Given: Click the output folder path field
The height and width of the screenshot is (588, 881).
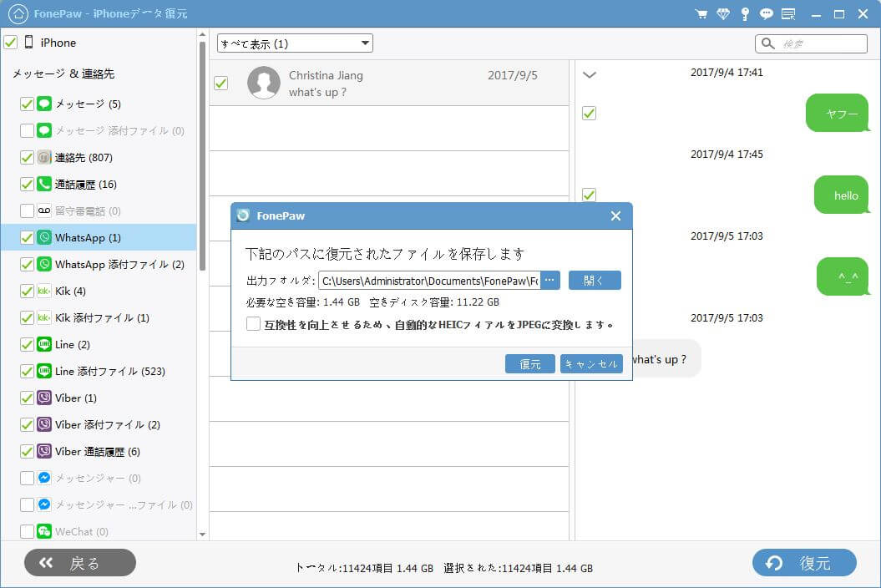Looking at the screenshot, I should 430,280.
